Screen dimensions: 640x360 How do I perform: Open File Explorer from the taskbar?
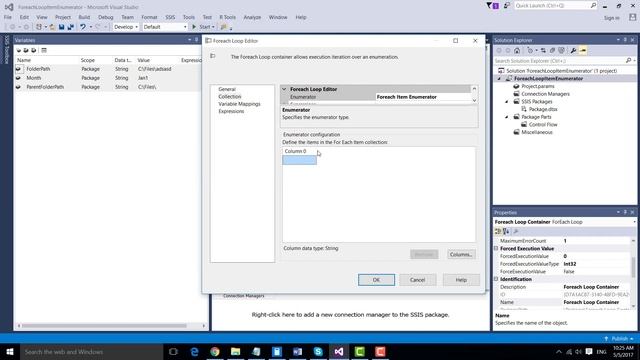[x=236, y=352]
